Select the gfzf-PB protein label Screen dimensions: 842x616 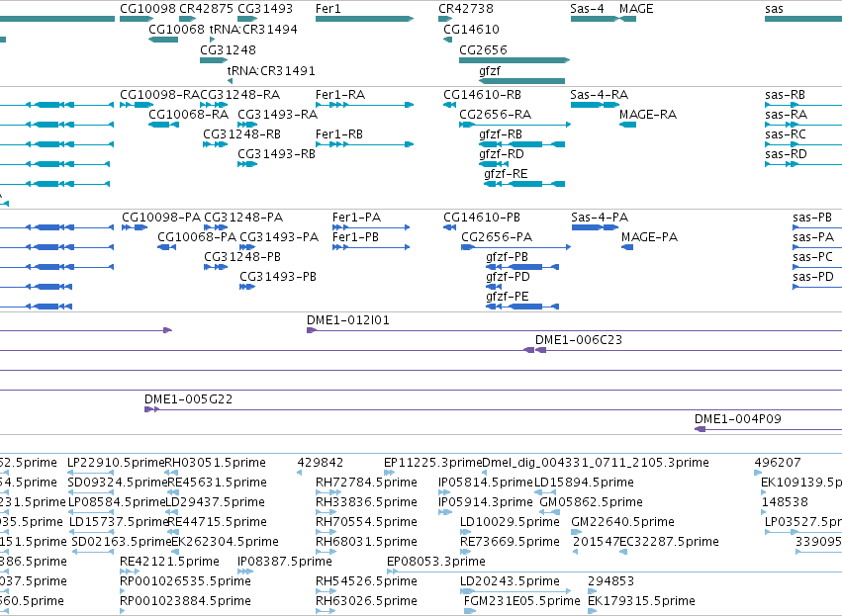click(508, 257)
